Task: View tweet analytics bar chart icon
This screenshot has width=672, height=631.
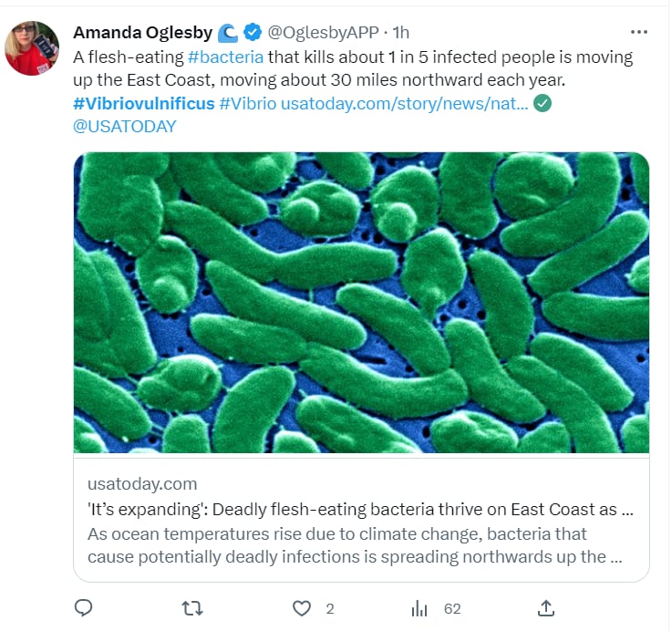Action: coord(419,608)
